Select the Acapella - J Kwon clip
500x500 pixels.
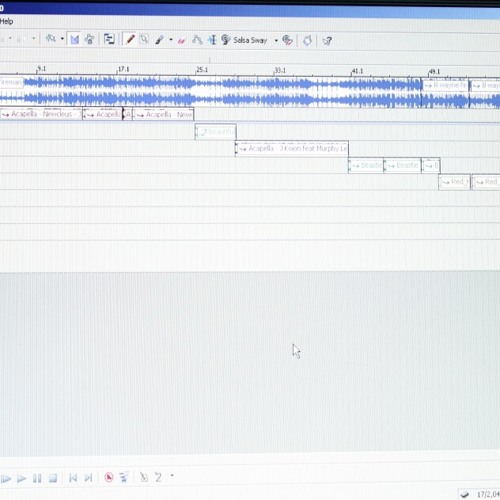point(292,148)
